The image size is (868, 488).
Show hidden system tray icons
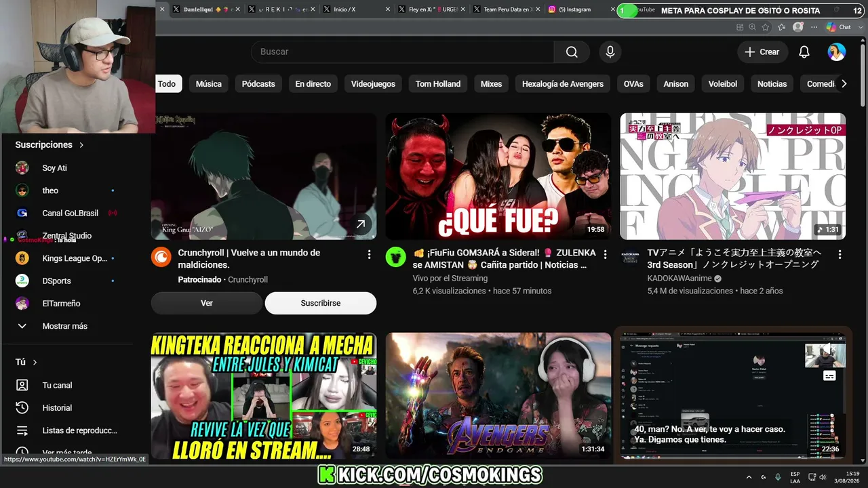(x=749, y=477)
